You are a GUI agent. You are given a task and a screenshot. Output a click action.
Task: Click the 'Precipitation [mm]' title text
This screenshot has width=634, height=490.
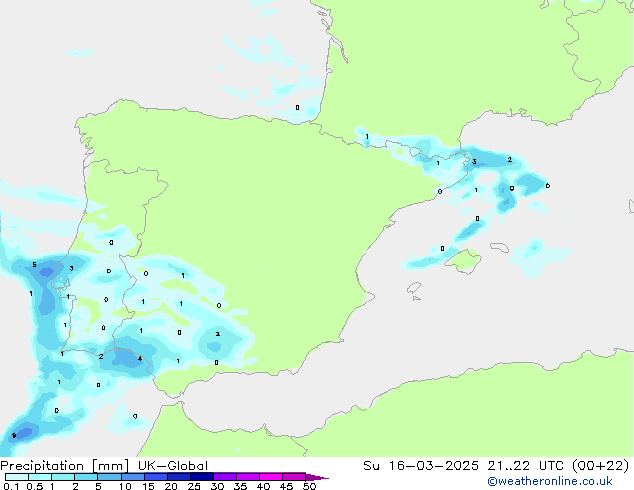(64, 466)
